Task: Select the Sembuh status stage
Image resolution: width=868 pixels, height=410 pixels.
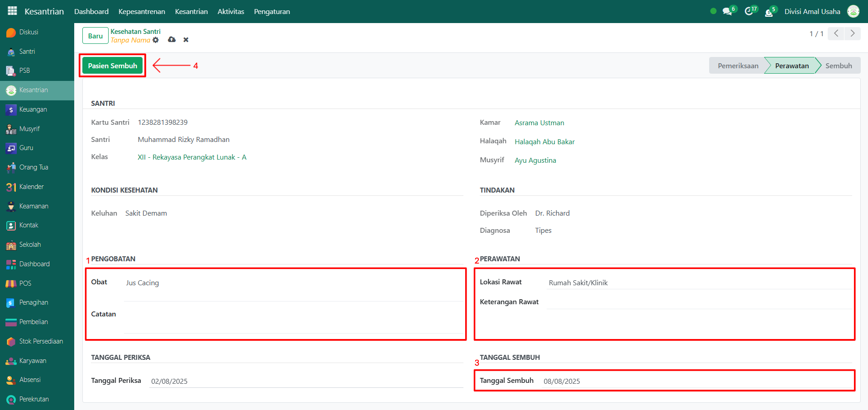Action: click(838, 66)
